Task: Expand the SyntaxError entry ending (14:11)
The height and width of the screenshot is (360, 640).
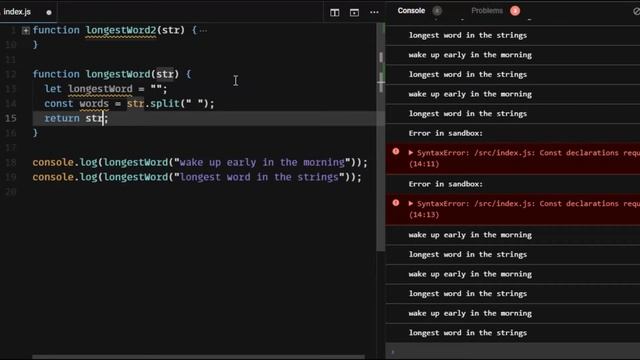Action: pyautogui.click(x=411, y=153)
